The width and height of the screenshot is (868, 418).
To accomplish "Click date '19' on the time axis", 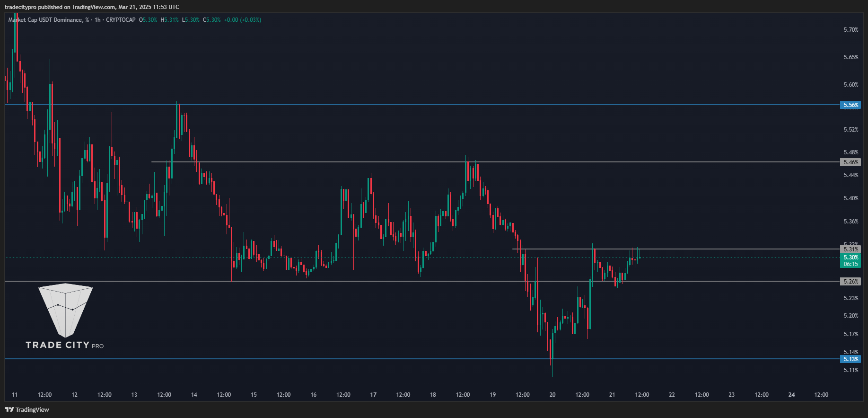I will (493, 395).
